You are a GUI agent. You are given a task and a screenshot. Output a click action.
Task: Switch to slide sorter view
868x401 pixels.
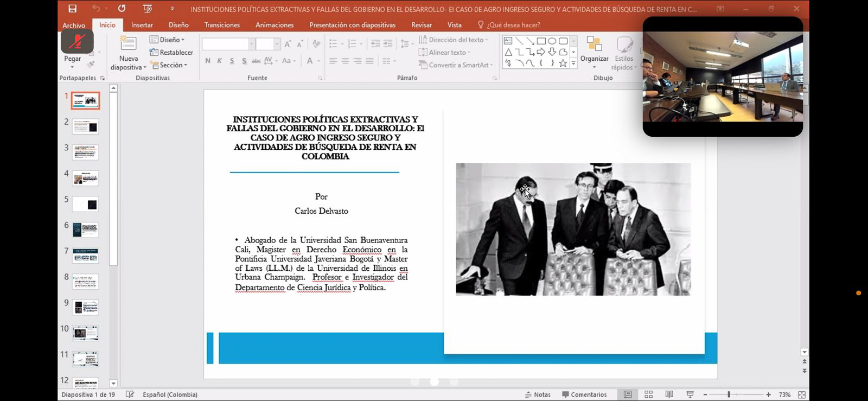(x=648, y=394)
